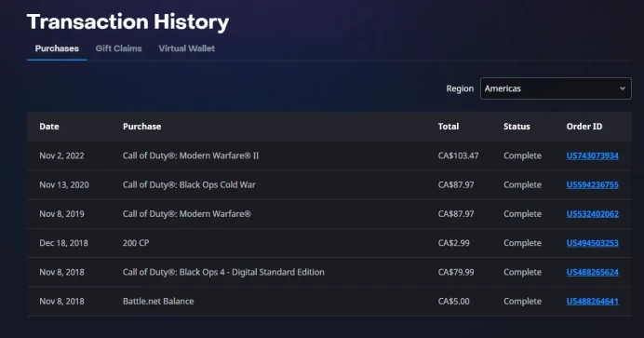
Task: Select the Nov 13, 2020 date cell
Action: point(64,184)
